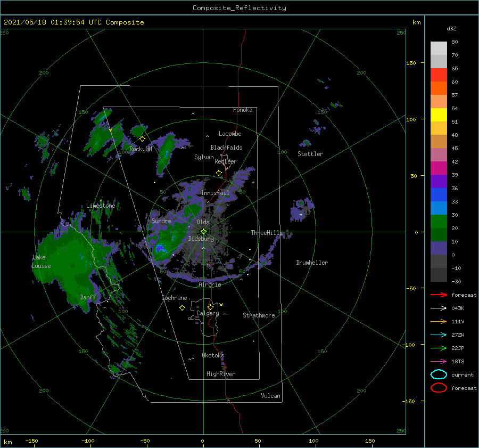Click the Banff town label
The image size is (479, 448).
(x=88, y=297)
